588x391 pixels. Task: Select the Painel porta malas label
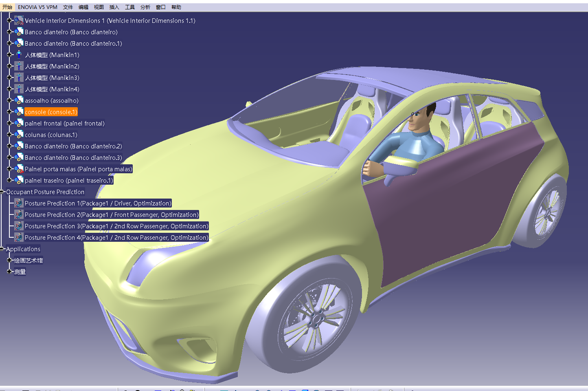tap(79, 169)
